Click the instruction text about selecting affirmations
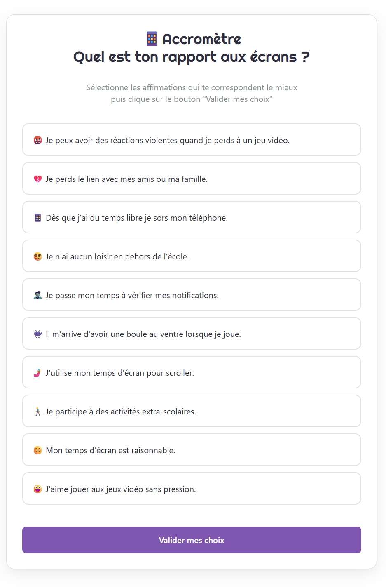Image resolution: width=386 pixels, height=588 pixels. pyautogui.click(x=191, y=93)
